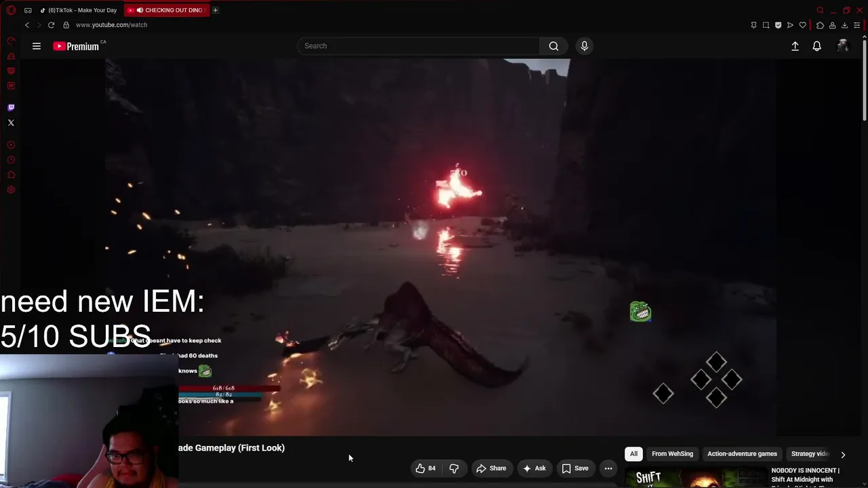Like the video with 84 likes
868x488 pixels.
pos(426,468)
